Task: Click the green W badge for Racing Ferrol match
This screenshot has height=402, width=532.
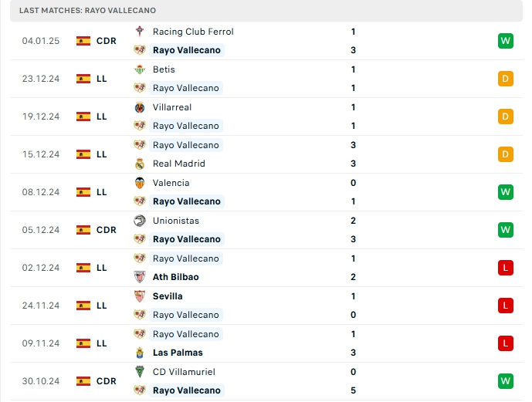Action: [x=506, y=41]
